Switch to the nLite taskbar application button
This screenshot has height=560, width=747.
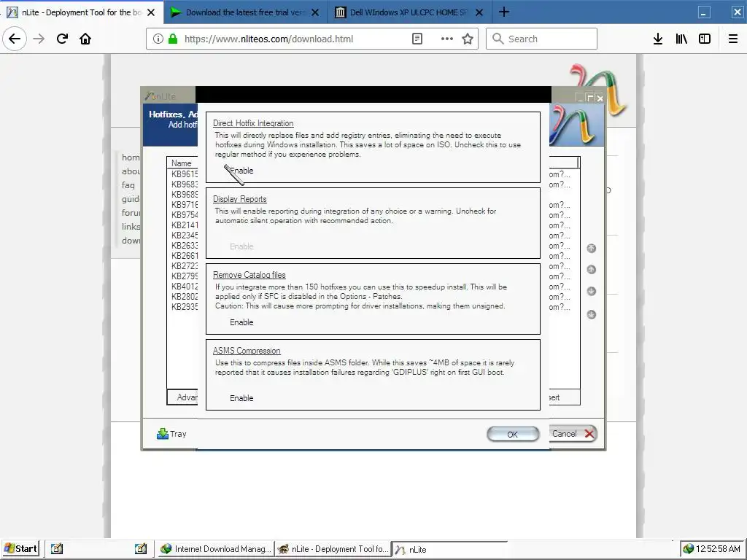tap(448, 549)
